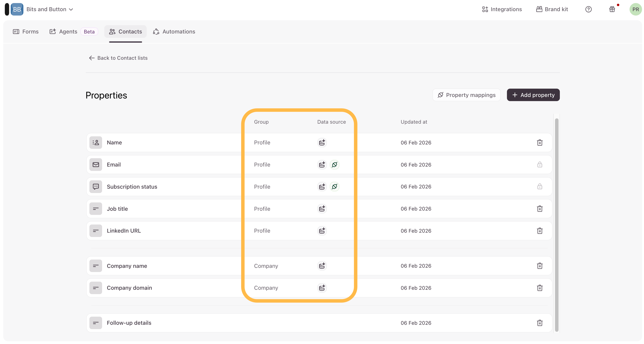Click the Name property type icon
This screenshot has height=344, width=644.
[x=96, y=143]
